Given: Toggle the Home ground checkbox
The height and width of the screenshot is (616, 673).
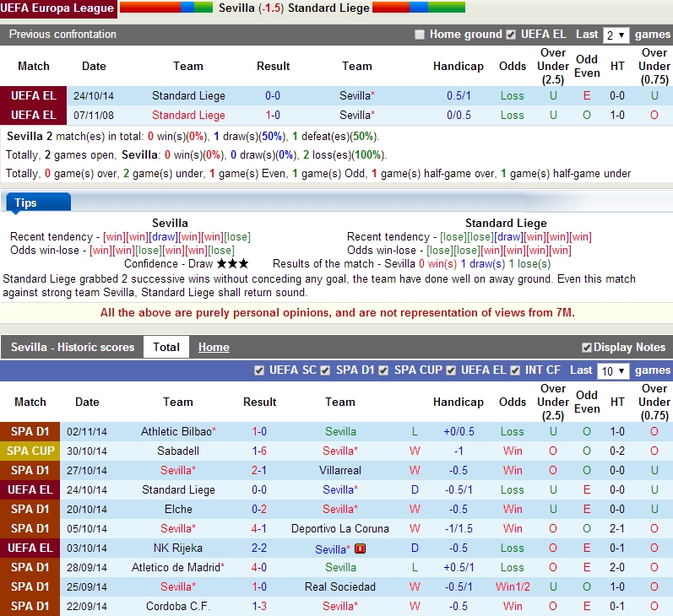Looking at the screenshot, I should click(x=420, y=35).
